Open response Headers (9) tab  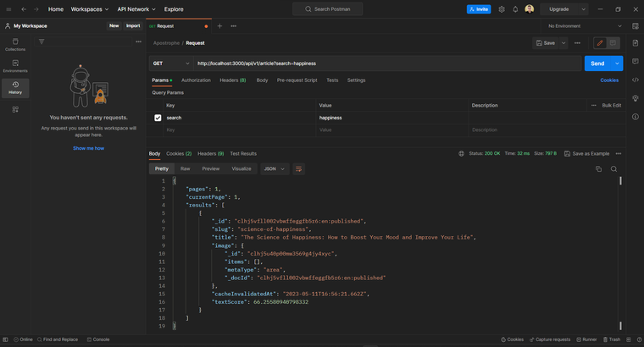(x=211, y=154)
